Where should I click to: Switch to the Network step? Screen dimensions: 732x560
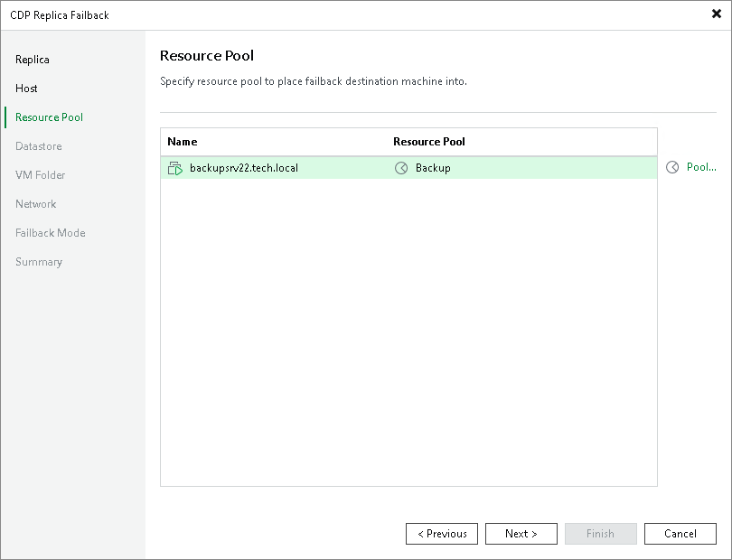[x=35, y=204]
